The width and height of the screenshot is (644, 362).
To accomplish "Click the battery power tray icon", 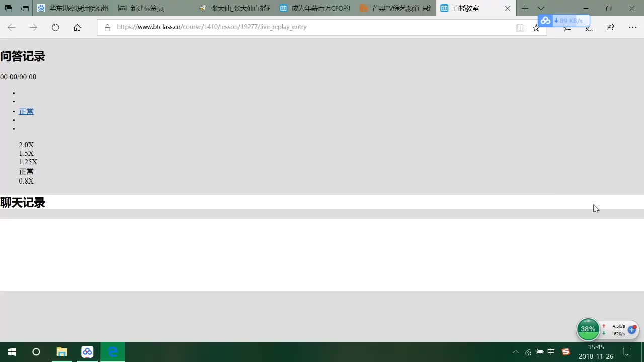I will 539,352.
